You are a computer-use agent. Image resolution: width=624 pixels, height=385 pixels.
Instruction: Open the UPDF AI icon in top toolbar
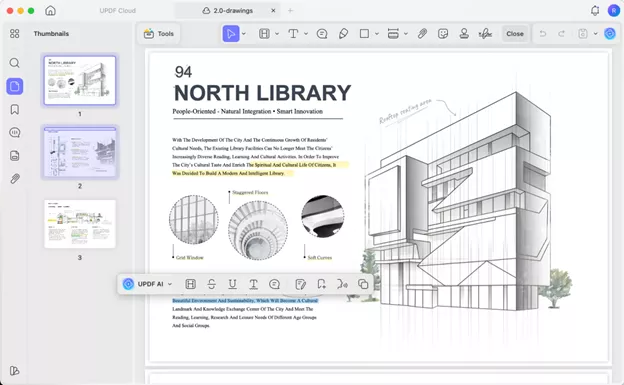pyautogui.click(x=610, y=34)
